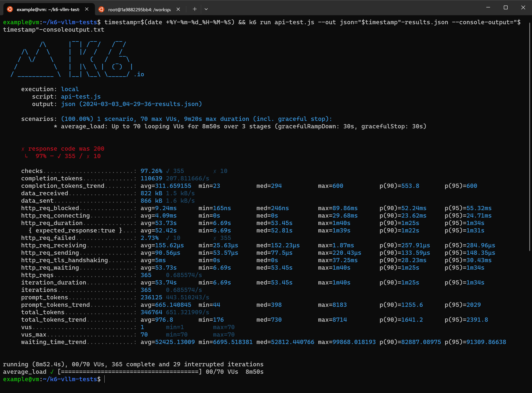Image resolution: width=532 pixels, height=393 pixels.
Task: Click 'avg=311.659155' in completion_tokens_trend
Action: [166, 186]
